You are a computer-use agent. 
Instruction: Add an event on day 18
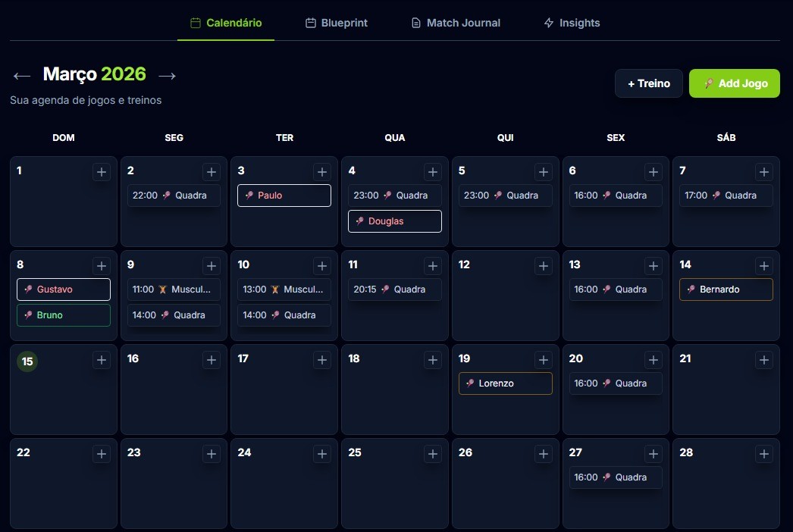coord(432,360)
